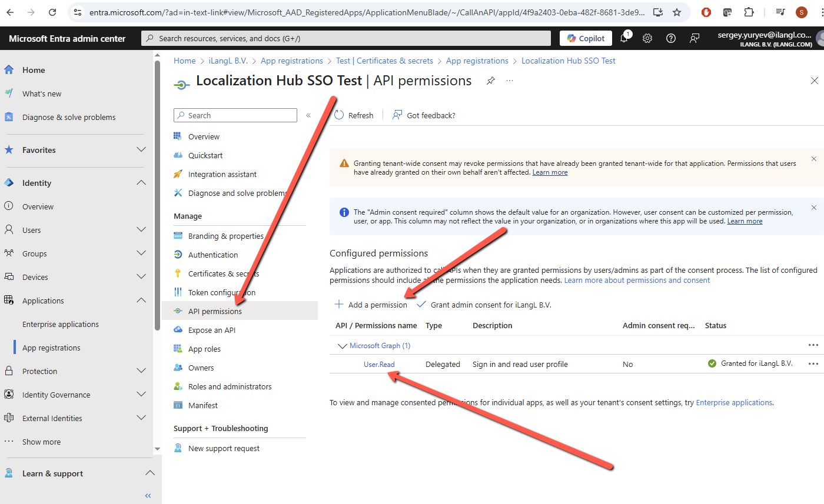Open the Authentication menu item
The image size is (824, 504).
(213, 255)
